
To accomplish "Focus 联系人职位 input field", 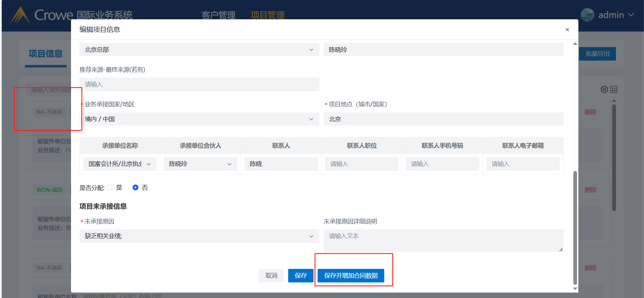I will (x=362, y=164).
